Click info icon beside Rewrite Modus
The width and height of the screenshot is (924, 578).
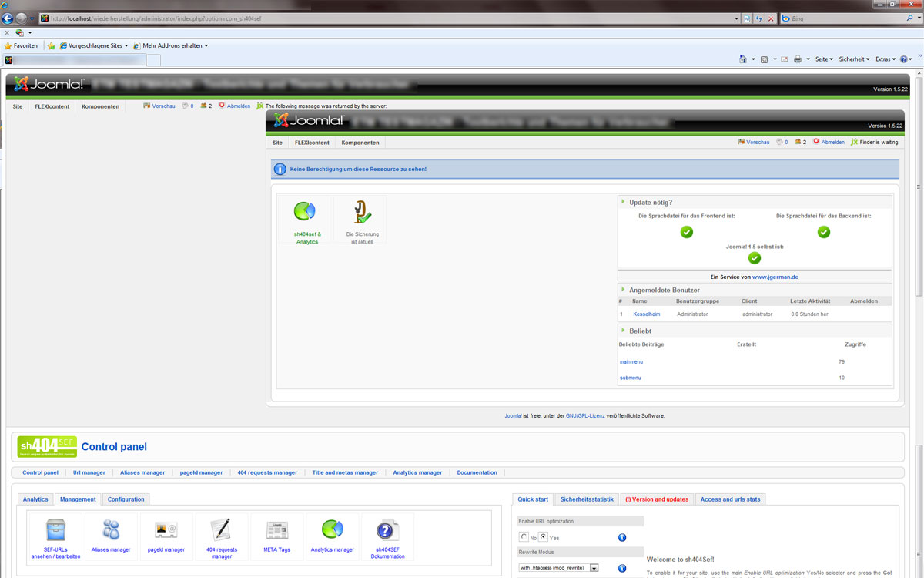coord(622,568)
